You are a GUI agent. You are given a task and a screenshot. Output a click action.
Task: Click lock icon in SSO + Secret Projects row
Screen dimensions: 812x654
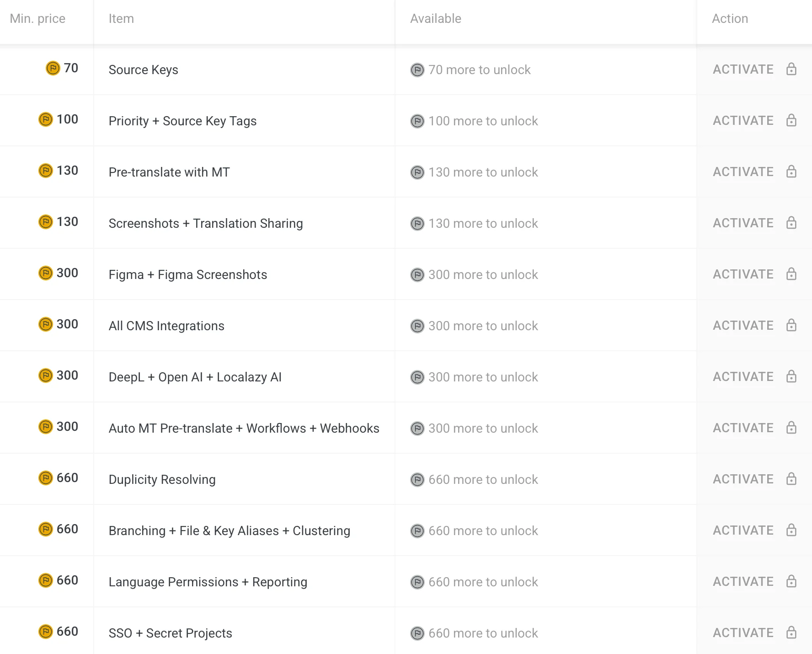click(x=791, y=633)
